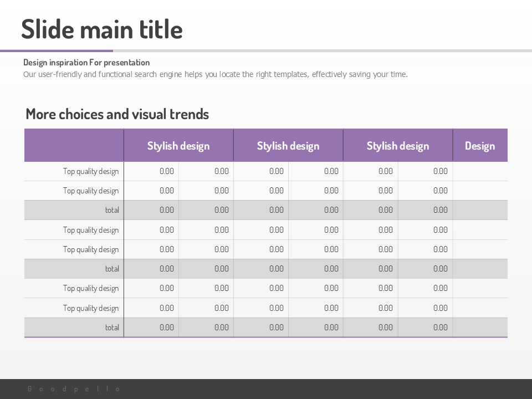
Task: Select the first "Top quality design" row label
Action: (x=91, y=171)
